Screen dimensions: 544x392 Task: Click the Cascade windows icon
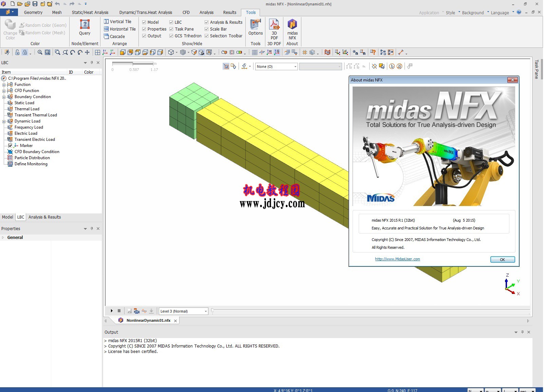(106, 36)
